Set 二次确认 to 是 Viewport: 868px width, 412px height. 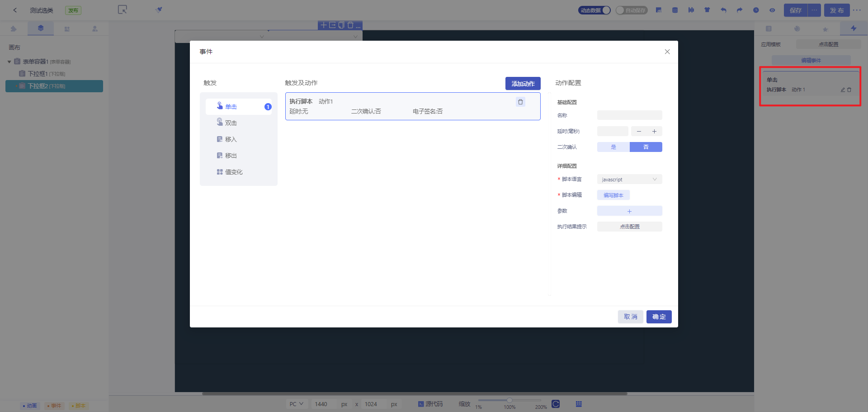click(x=613, y=147)
